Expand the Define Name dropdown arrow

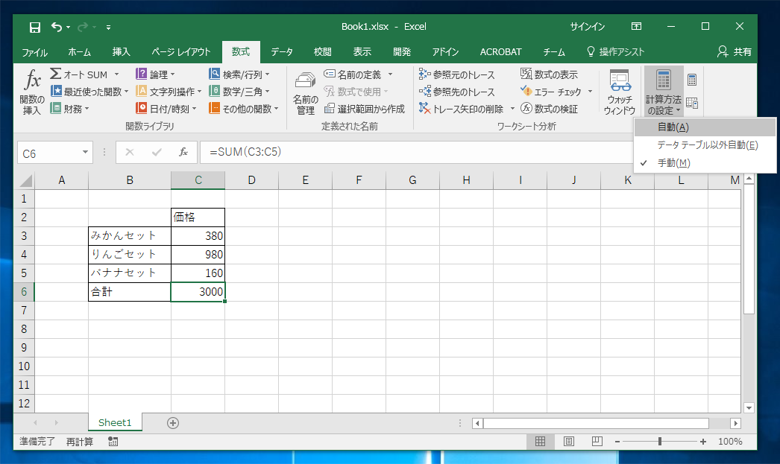click(390, 74)
